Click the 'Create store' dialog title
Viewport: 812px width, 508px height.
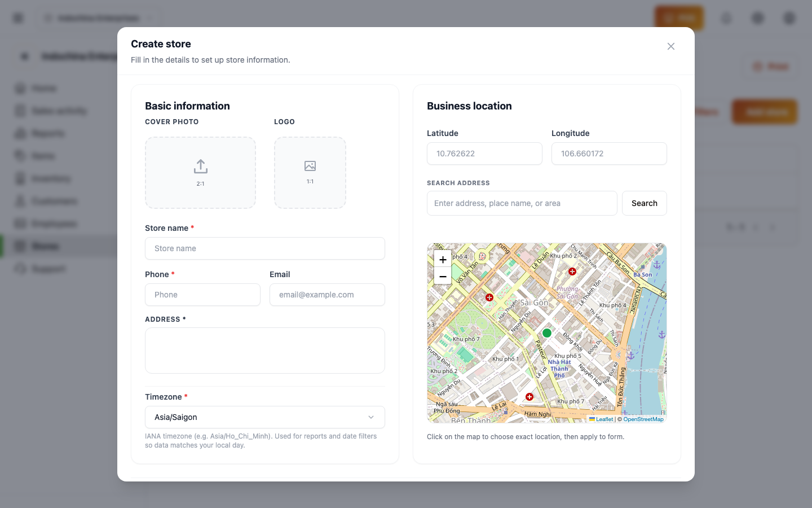pos(161,44)
